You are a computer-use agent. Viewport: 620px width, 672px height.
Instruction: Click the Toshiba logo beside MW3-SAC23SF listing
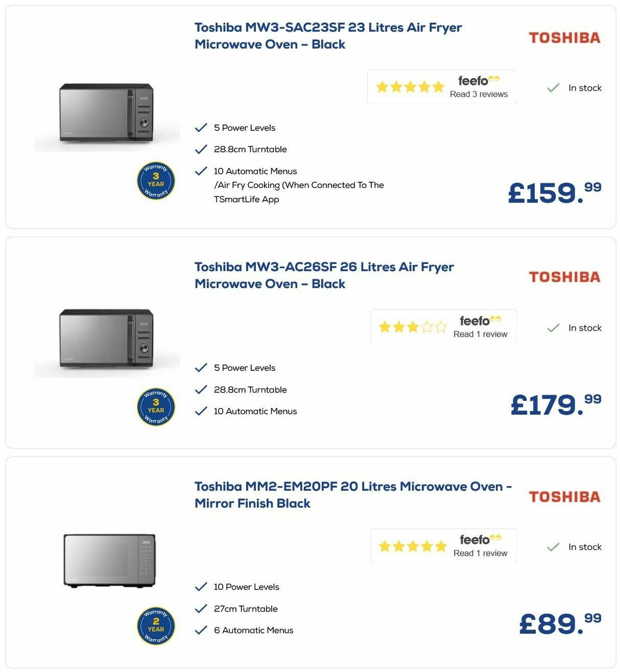565,37
